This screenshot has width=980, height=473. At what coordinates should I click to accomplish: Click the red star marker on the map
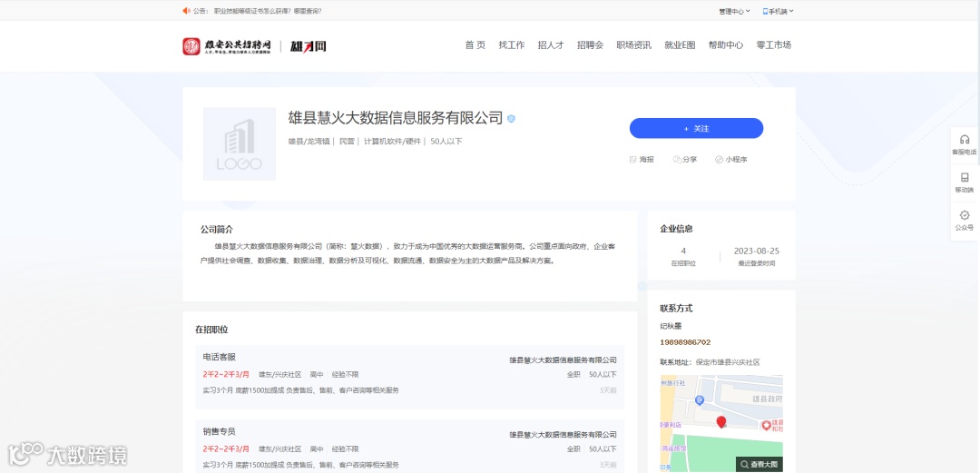766,426
